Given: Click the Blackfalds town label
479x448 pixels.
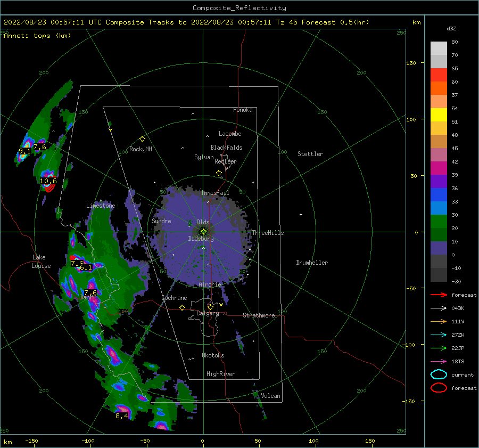Looking at the screenshot, I should [226, 148].
